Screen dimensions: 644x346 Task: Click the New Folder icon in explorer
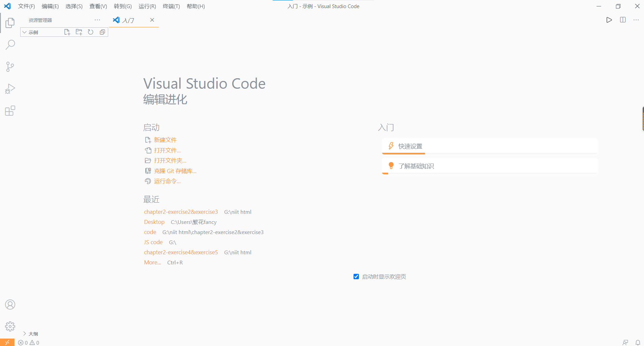click(79, 32)
